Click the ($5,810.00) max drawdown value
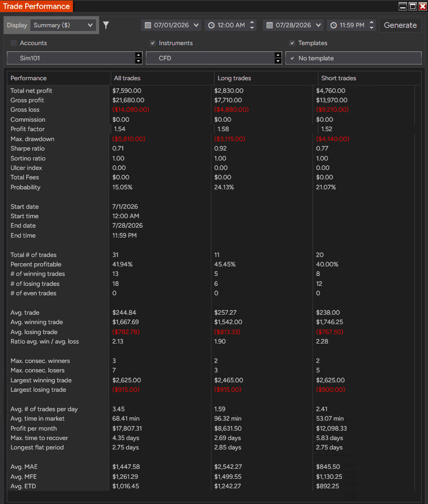Screen dimensions: 428x504 [129, 139]
